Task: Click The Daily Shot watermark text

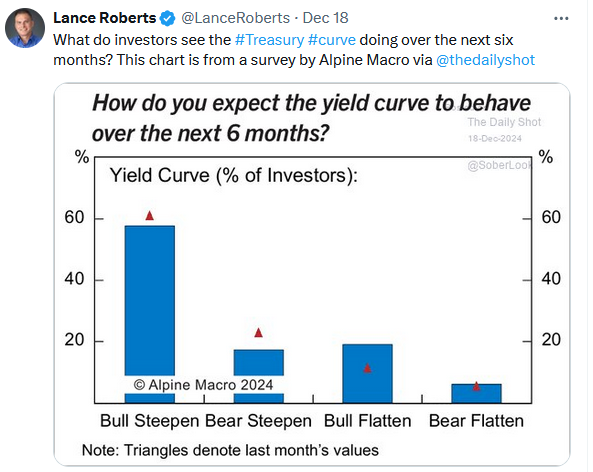Action: 504,122
